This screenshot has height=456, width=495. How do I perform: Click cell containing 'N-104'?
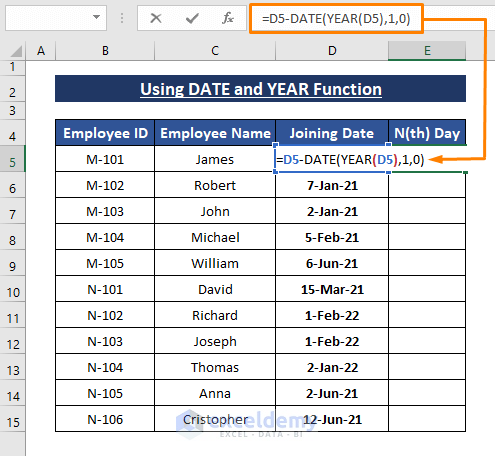point(105,367)
